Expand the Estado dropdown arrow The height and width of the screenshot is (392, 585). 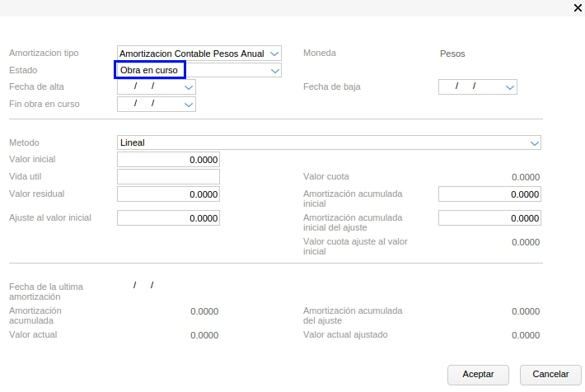point(274,71)
